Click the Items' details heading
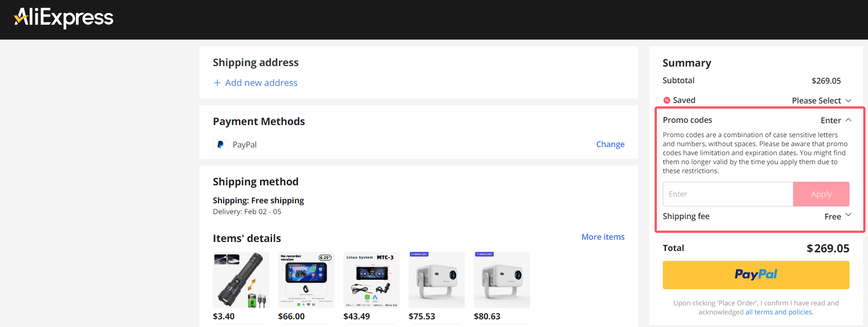 (x=247, y=238)
